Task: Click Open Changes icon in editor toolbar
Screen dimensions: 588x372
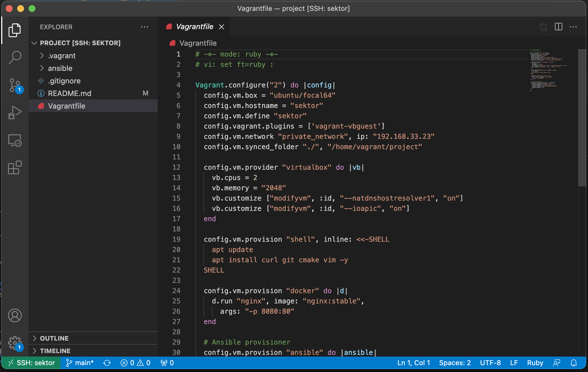Action: coord(543,27)
